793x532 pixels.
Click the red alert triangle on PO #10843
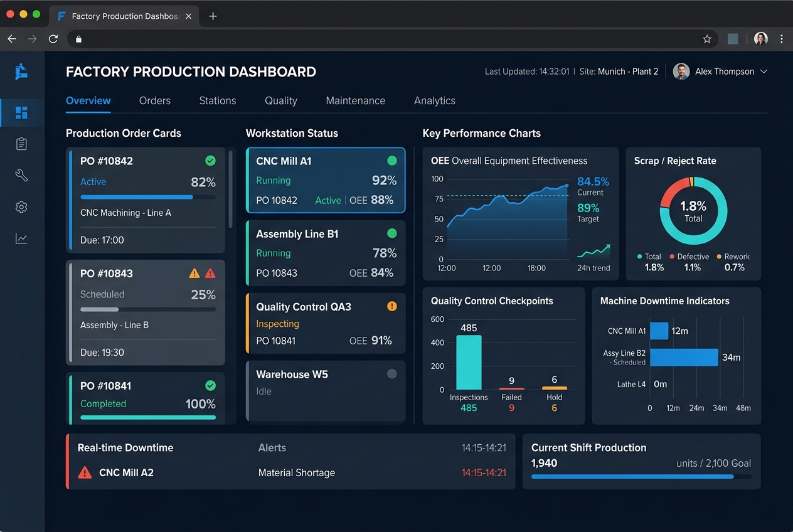(x=210, y=273)
